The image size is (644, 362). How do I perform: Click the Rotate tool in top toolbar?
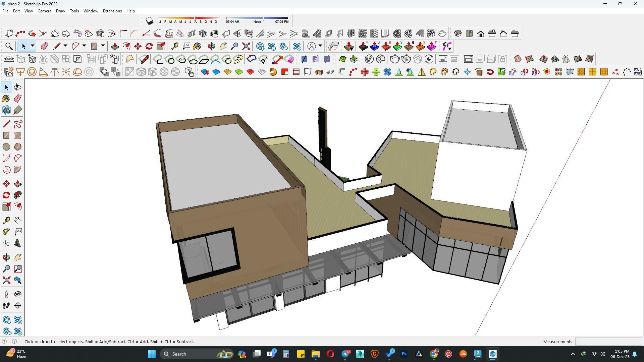[149, 46]
